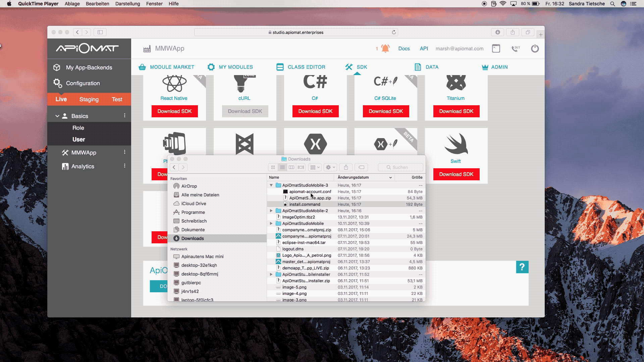The width and height of the screenshot is (644, 362).
Task: Toggle the Staging environment button
Action: (89, 99)
